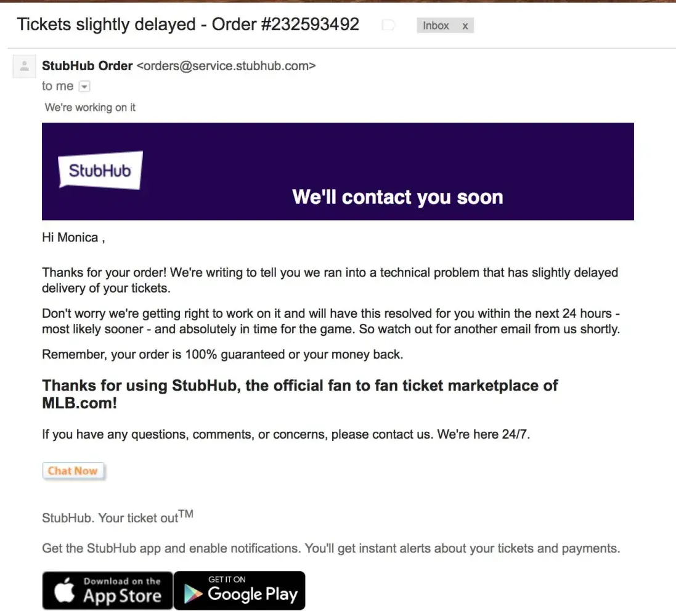
Task: Click the "100% guaranteed" money back sentence
Action: [x=222, y=355]
